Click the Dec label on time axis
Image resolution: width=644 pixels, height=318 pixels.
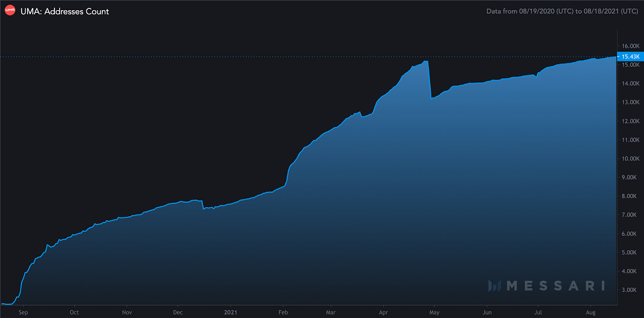coord(178,311)
